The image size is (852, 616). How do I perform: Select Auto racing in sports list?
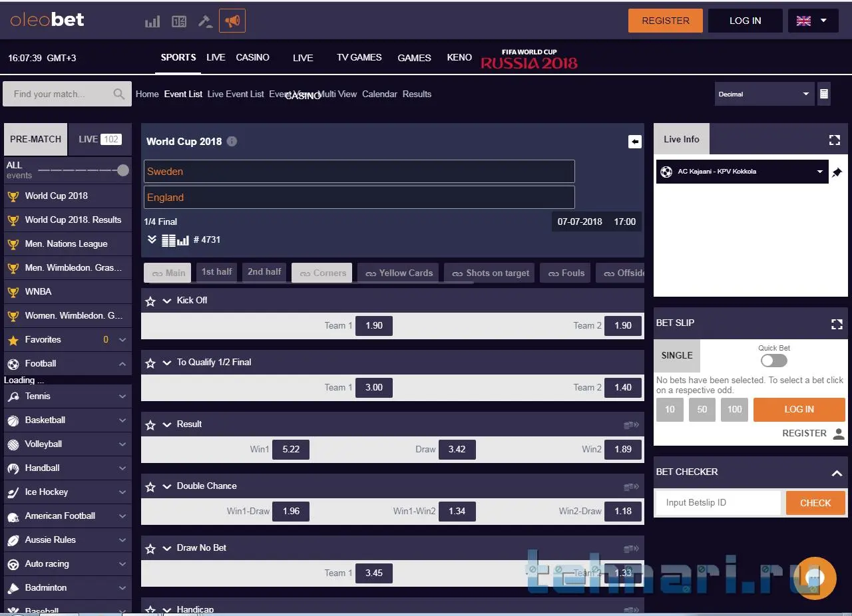(68, 564)
